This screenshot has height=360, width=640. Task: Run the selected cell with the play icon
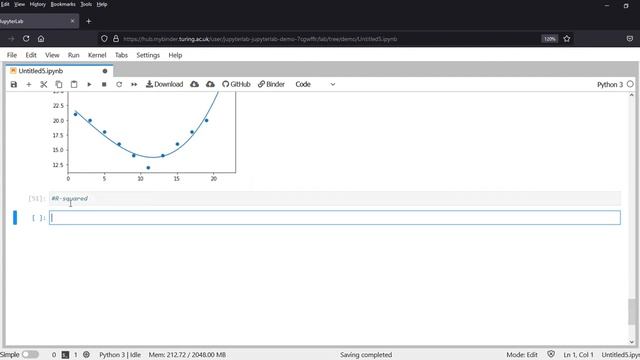coord(89,84)
